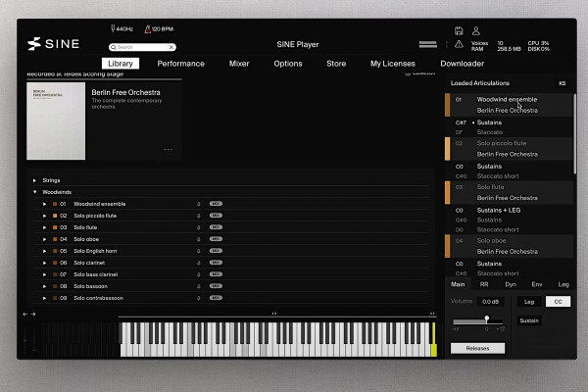
Task: Click the Loaded Articulations scrollbar
Action: point(574,133)
